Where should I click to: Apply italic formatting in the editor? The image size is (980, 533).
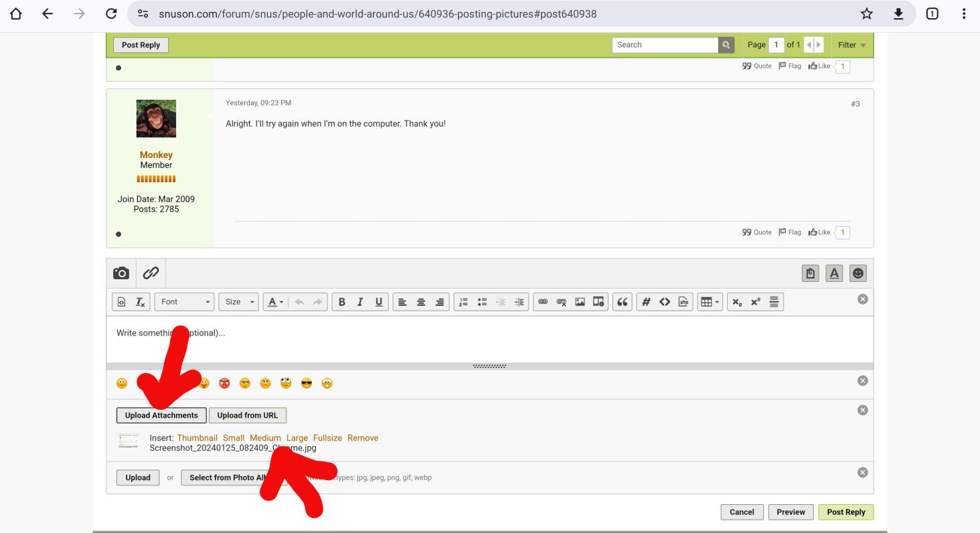coord(360,302)
